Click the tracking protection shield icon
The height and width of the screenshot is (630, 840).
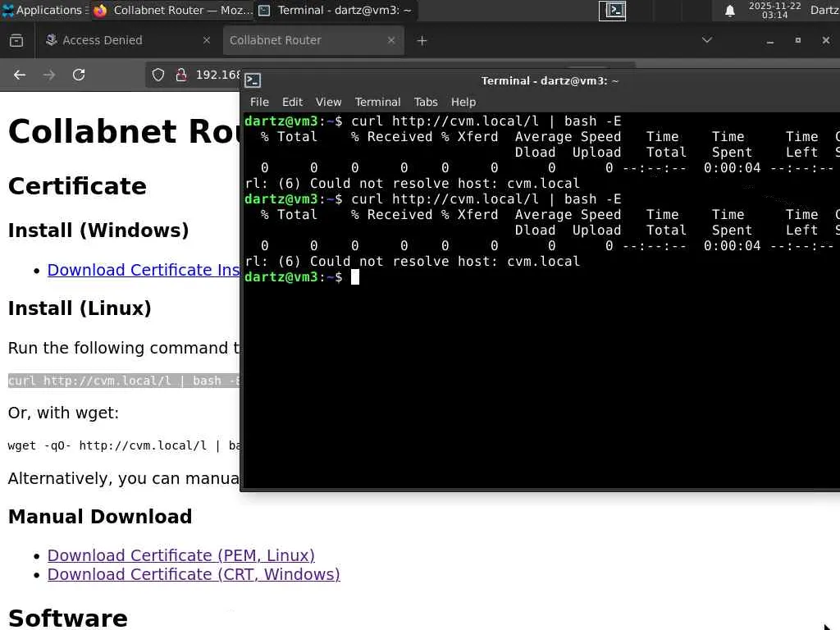coord(158,75)
